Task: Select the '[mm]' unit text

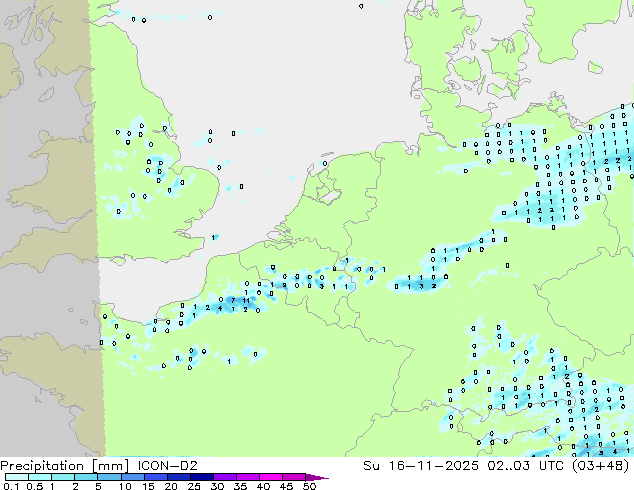Action: coord(110,466)
